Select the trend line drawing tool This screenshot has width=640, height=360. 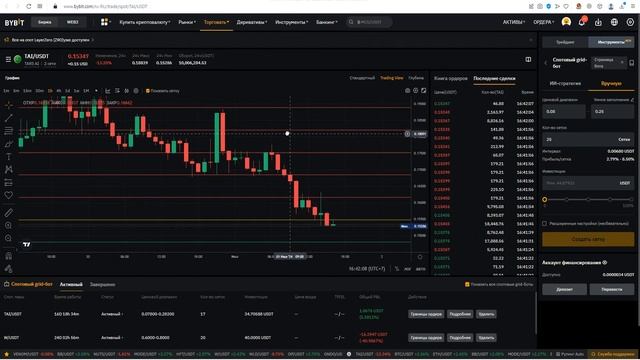tap(9, 118)
